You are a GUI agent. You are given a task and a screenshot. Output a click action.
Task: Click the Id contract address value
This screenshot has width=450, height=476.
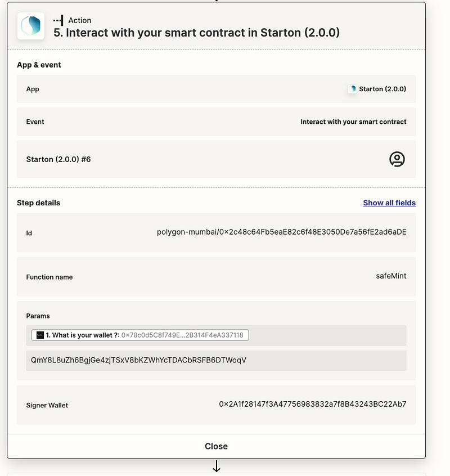tap(281, 232)
